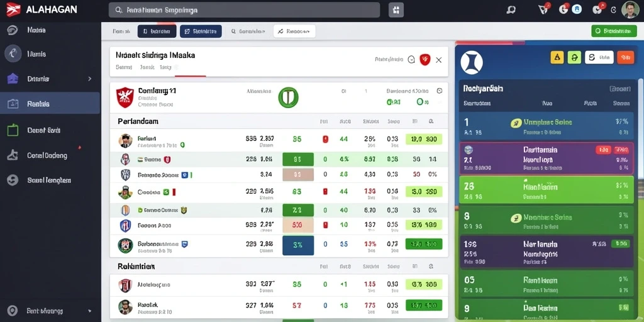This screenshot has height=322, width=644.
Task: Click the green highlighted 7.2 cell
Action: [x=298, y=210]
